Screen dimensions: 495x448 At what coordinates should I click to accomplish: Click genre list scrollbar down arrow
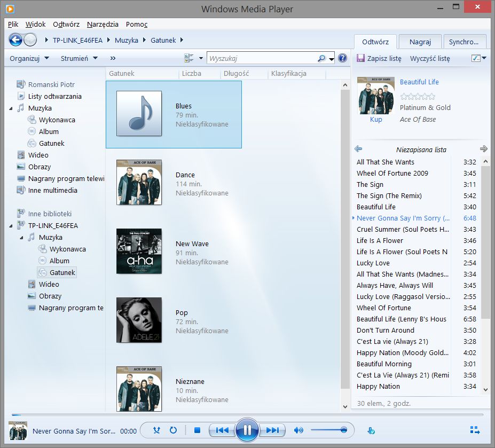click(x=345, y=407)
